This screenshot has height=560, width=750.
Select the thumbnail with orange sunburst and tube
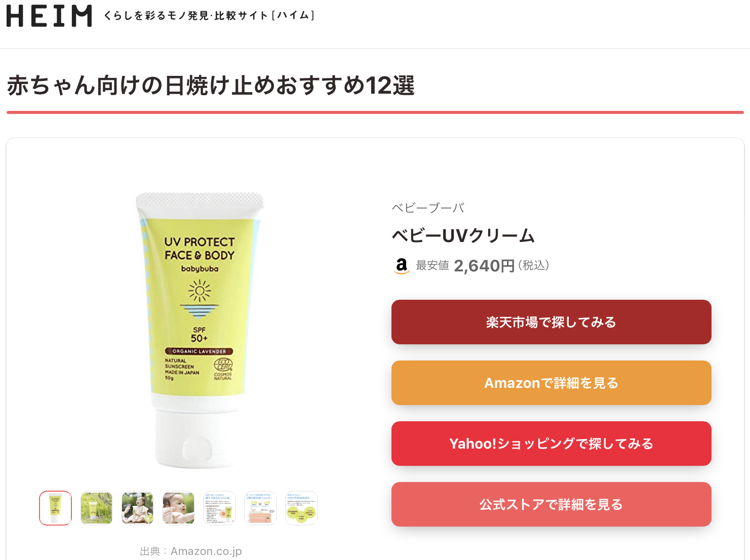(219, 508)
